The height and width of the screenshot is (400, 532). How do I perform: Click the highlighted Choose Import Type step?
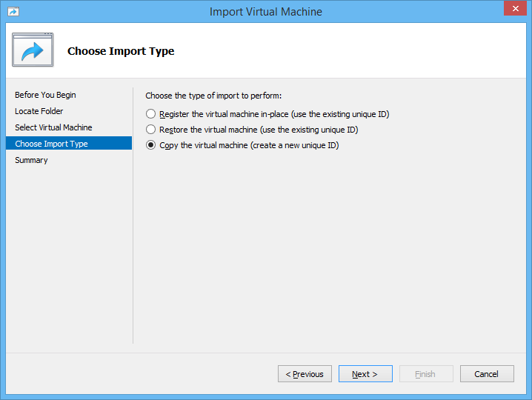(x=51, y=144)
